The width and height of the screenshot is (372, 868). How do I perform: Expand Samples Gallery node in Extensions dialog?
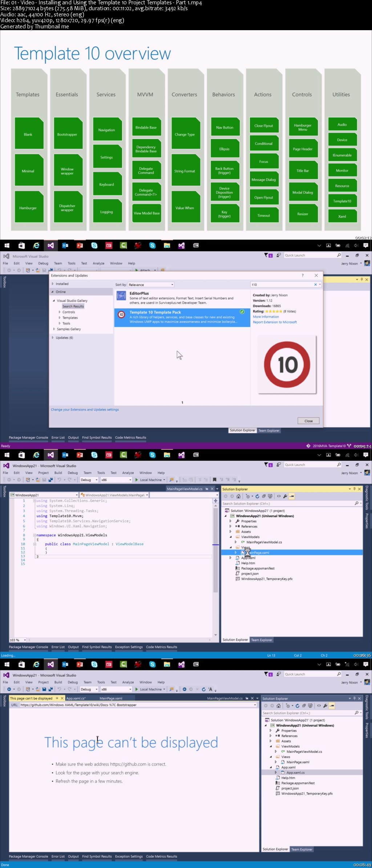coord(54,329)
